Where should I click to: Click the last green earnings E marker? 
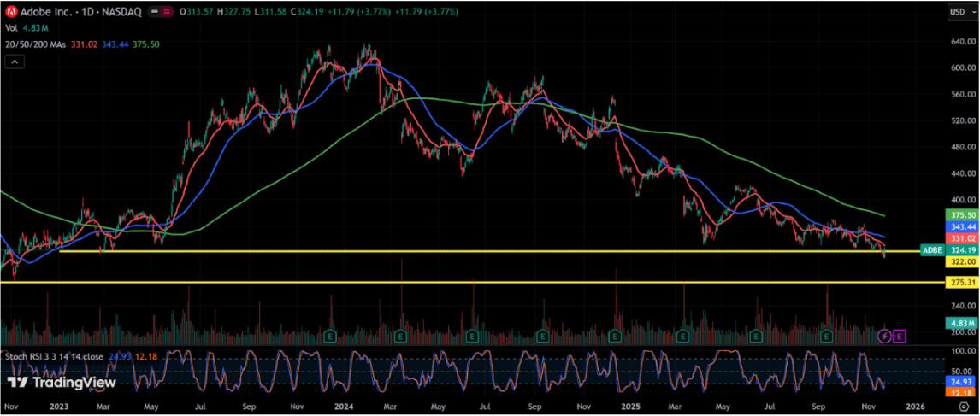pos(826,337)
